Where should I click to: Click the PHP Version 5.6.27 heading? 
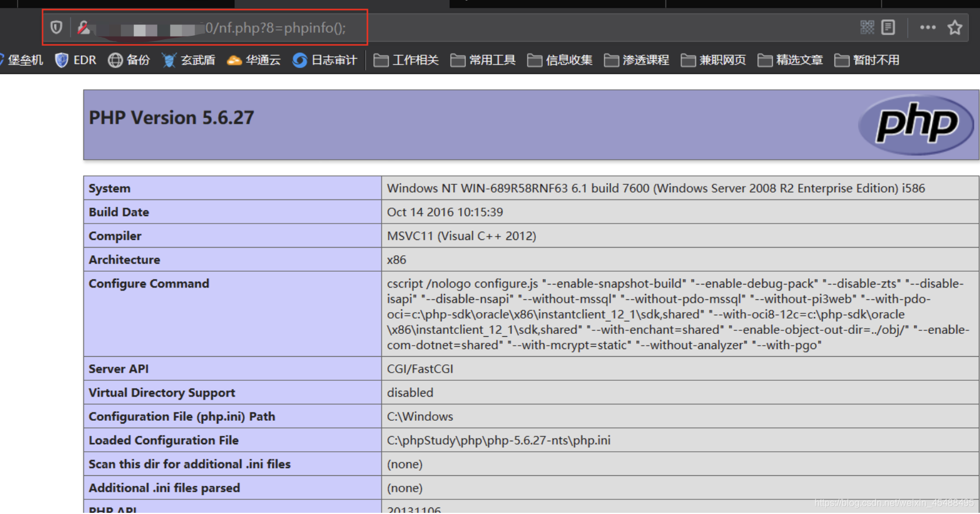(x=171, y=117)
